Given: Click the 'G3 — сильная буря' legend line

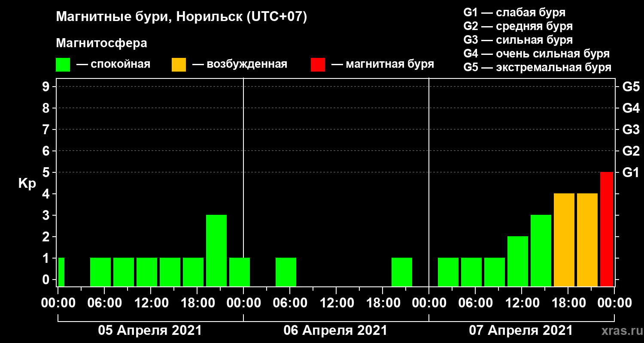Looking at the screenshot, I should tap(518, 40).
